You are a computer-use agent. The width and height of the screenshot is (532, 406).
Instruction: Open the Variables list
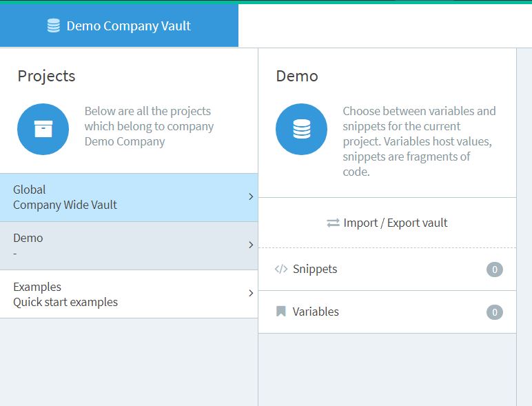pyautogui.click(x=316, y=312)
